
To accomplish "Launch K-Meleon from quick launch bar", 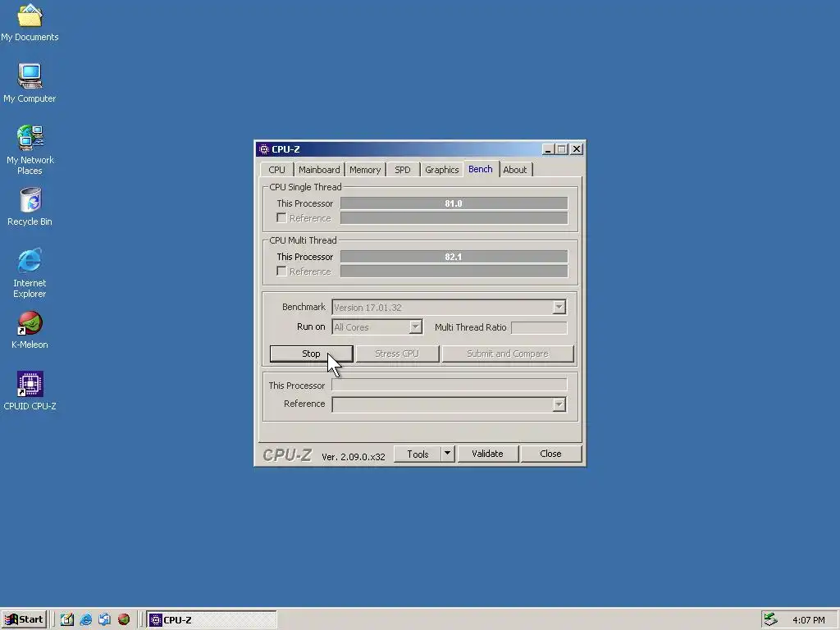I will pos(124,620).
